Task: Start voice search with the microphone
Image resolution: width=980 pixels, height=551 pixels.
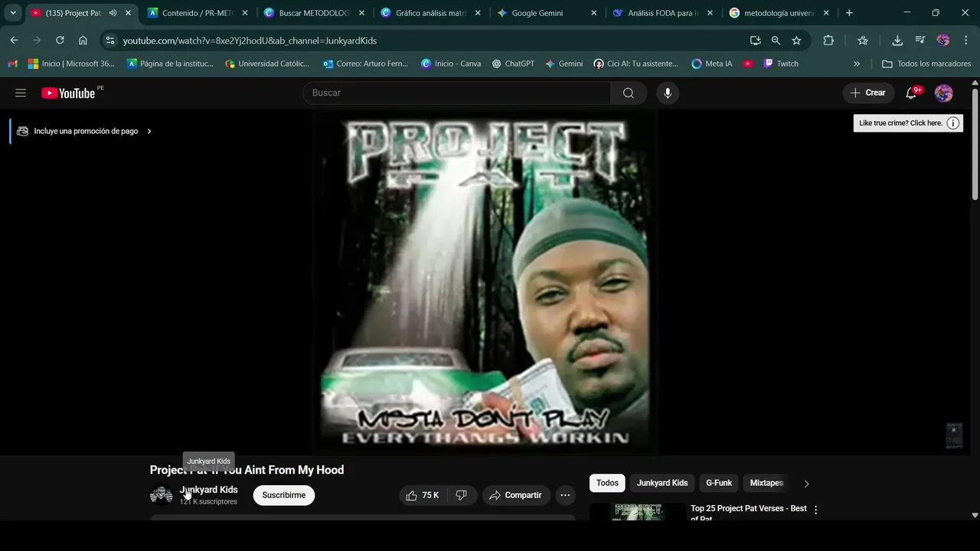Action: 668,93
